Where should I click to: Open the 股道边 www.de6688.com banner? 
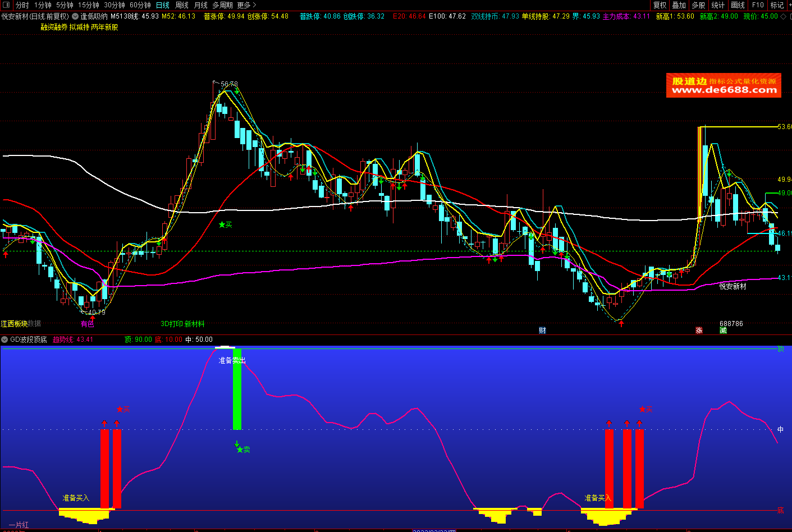click(724, 85)
